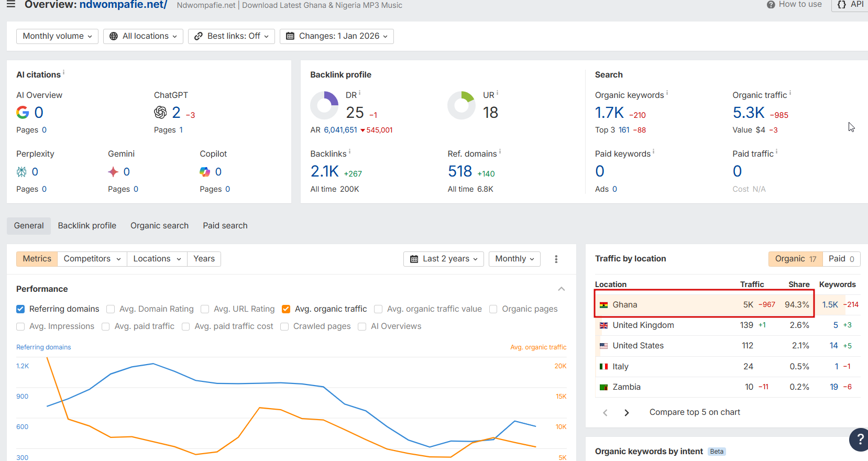Uncheck the Referring domains checkbox
This screenshot has width=868, height=461.
(20, 309)
